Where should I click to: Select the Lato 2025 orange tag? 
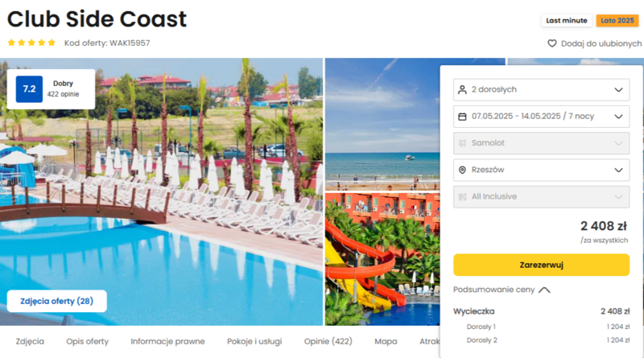[x=617, y=21]
